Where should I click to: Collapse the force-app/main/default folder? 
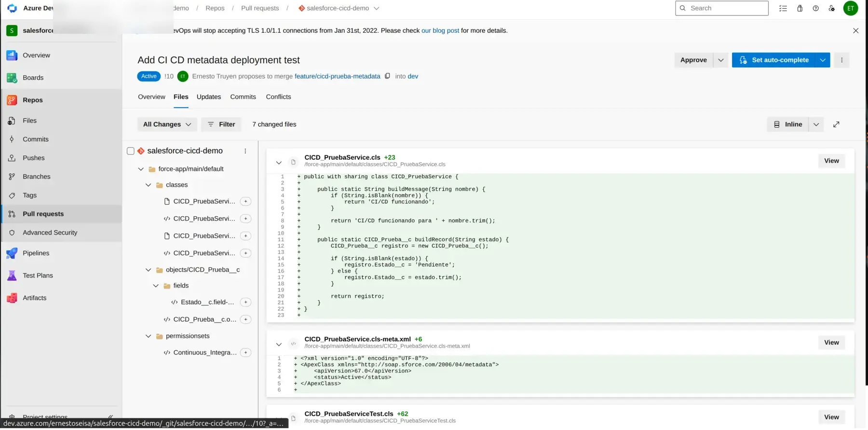click(x=140, y=169)
